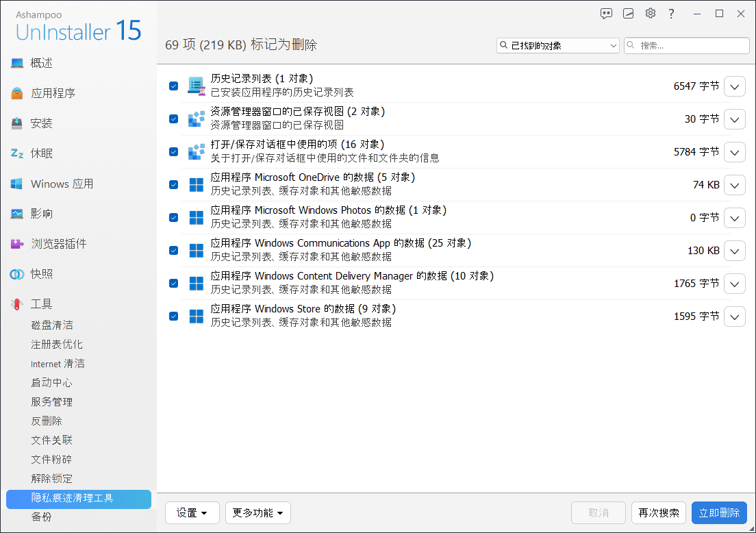The image size is (756, 533).
Task: Click the help question mark icon
Action: (x=671, y=14)
